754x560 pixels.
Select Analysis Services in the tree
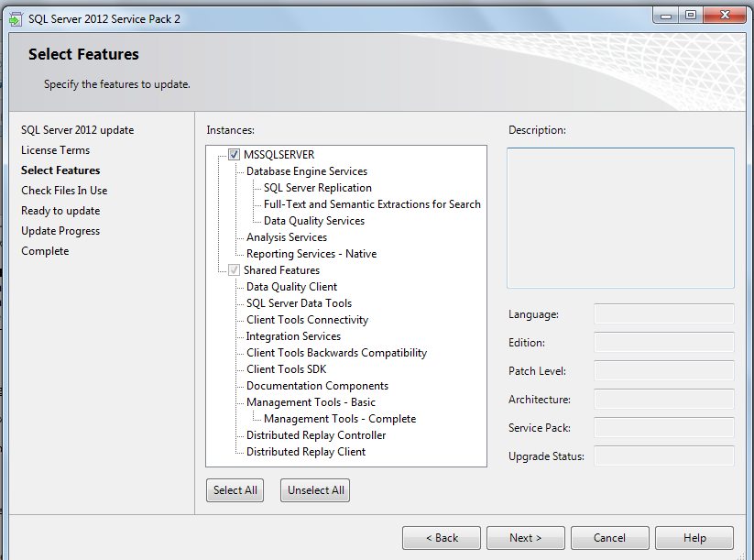pyautogui.click(x=287, y=237)
